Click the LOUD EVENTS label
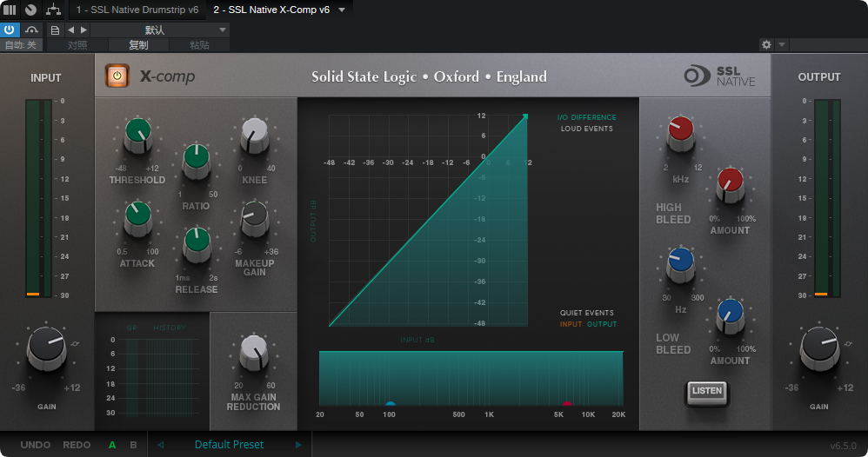The height and width of the screenshot is (457, 868). point(587,129)
